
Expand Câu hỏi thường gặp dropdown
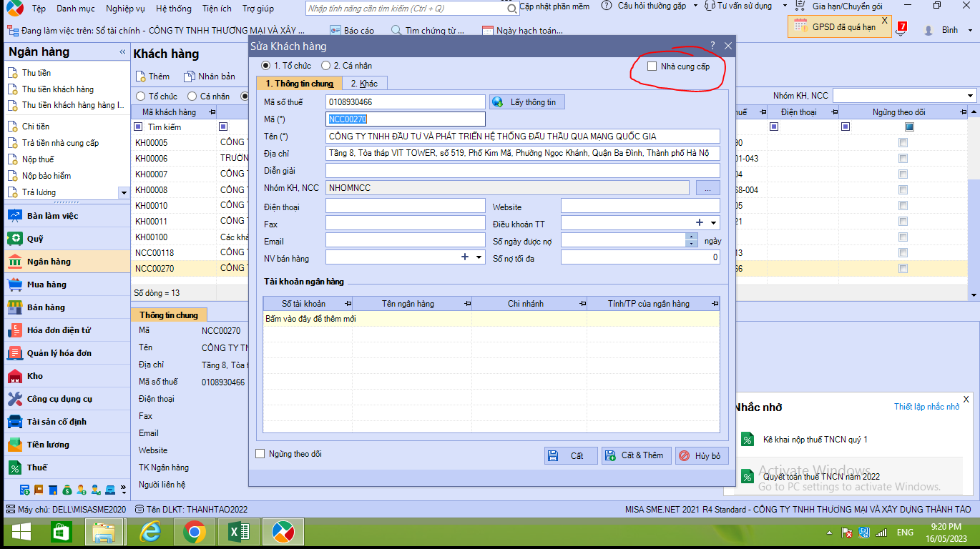click(694, 6)
